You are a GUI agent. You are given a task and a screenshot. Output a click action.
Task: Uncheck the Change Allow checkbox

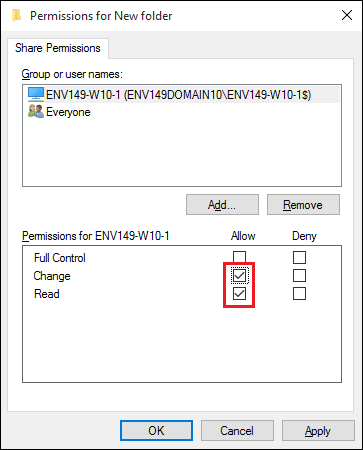coord(239,275)
